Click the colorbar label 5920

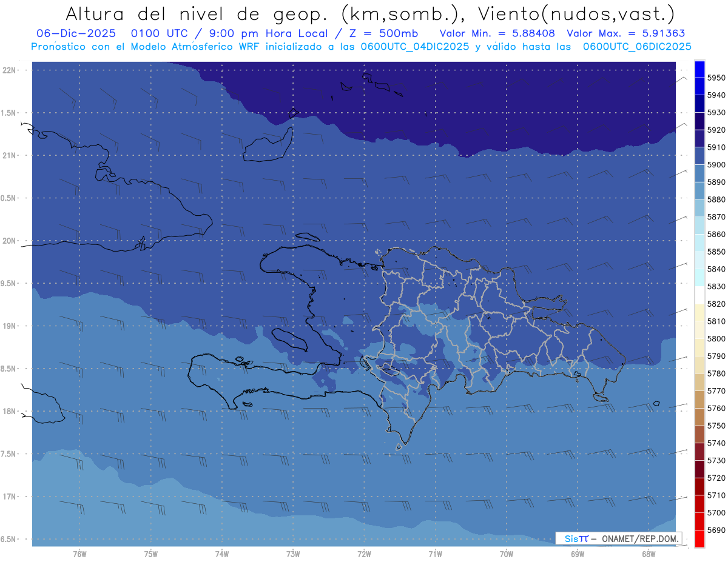click(x=716, y=130)
